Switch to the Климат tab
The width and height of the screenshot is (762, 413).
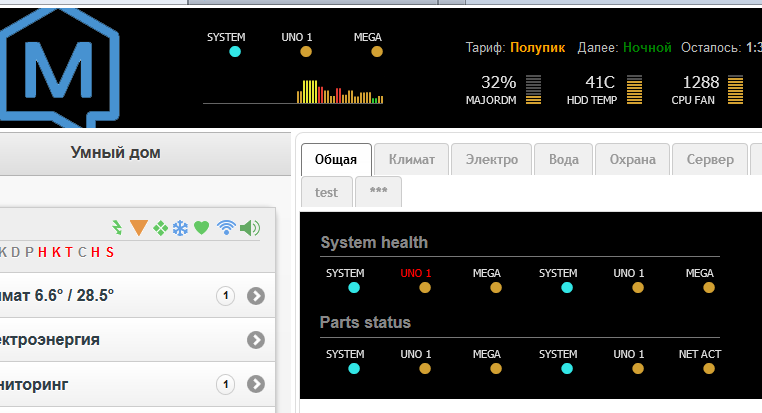pyautogui.click(x=411, y=159)
